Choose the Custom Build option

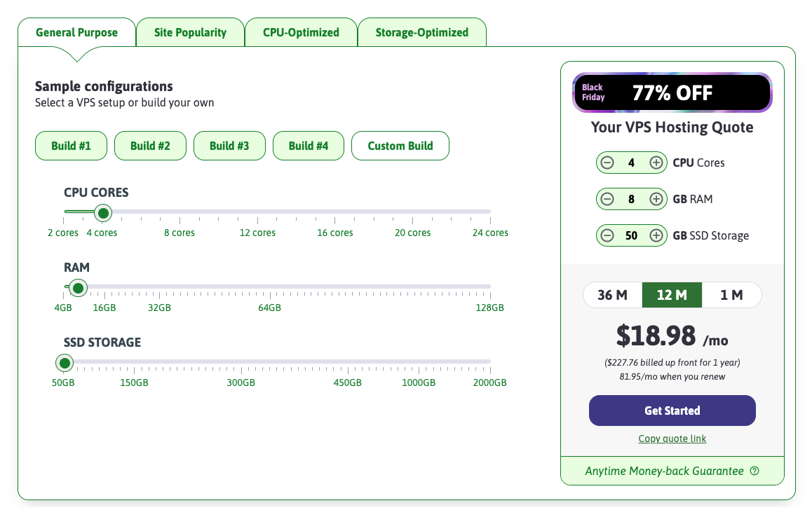coord(400,145)
